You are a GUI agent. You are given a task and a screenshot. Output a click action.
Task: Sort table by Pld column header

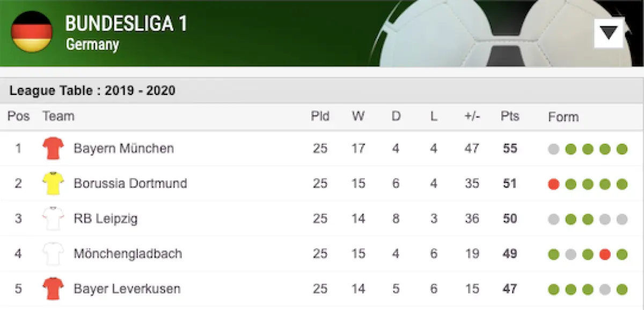[320, 116]
